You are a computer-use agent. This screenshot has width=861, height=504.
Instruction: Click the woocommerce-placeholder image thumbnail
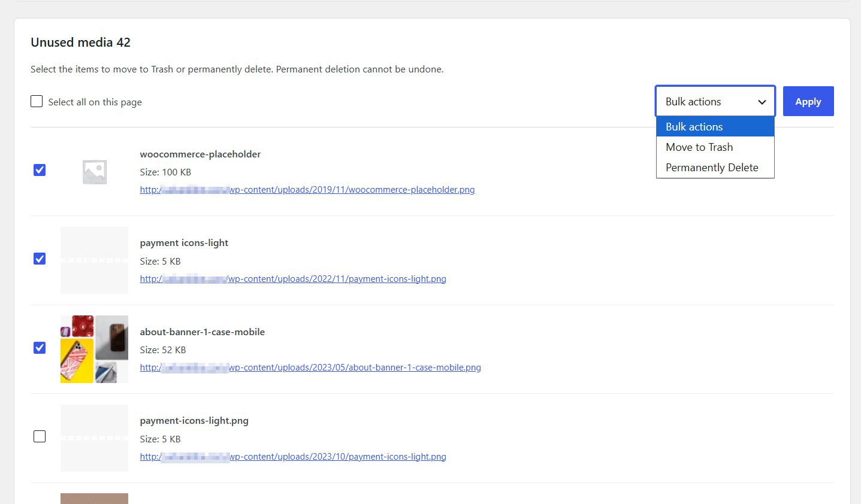click(95, 172)
